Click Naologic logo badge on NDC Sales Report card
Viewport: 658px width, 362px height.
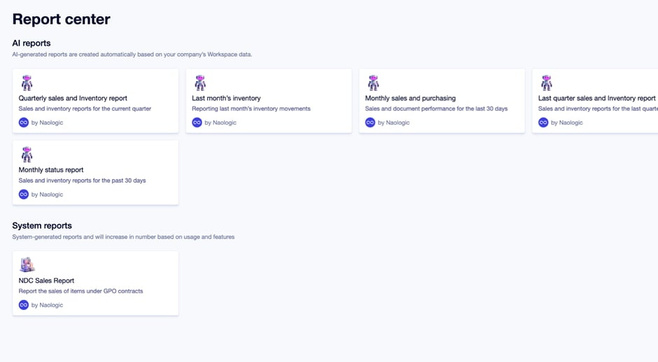click(x=24, y=305)
